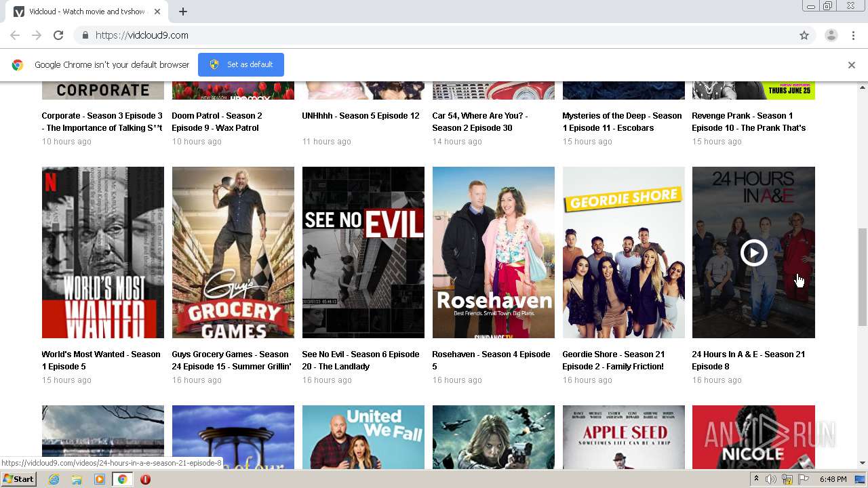Open World's Most Wanted Season 1 Episode 5 title
Image resolution: width=868 pixels, height=488 pixels.
[101, 361]
